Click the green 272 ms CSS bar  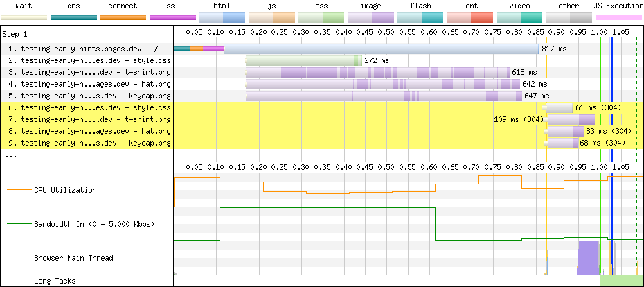tap(302, 61)
